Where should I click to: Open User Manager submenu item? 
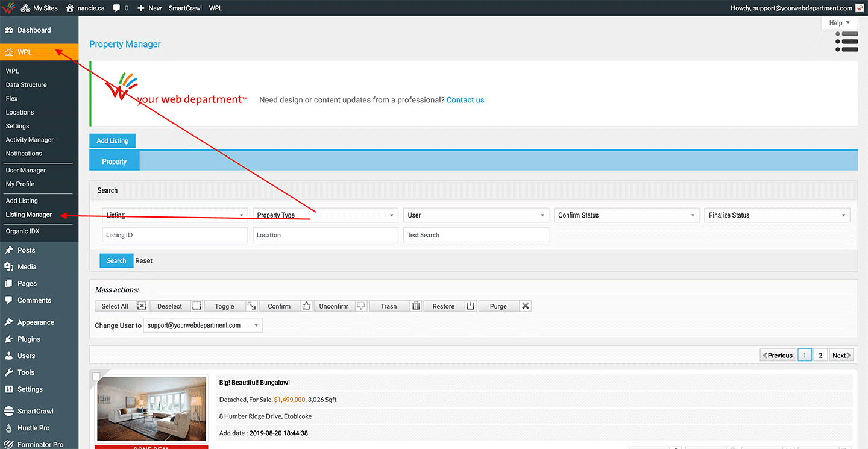(x=25, y=171)
